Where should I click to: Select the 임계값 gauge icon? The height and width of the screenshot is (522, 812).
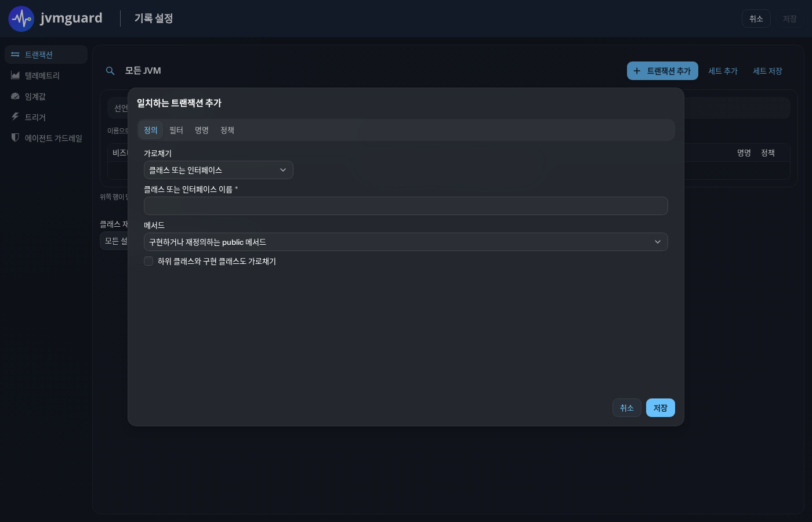pyautogui.click(x=15, y=96)
